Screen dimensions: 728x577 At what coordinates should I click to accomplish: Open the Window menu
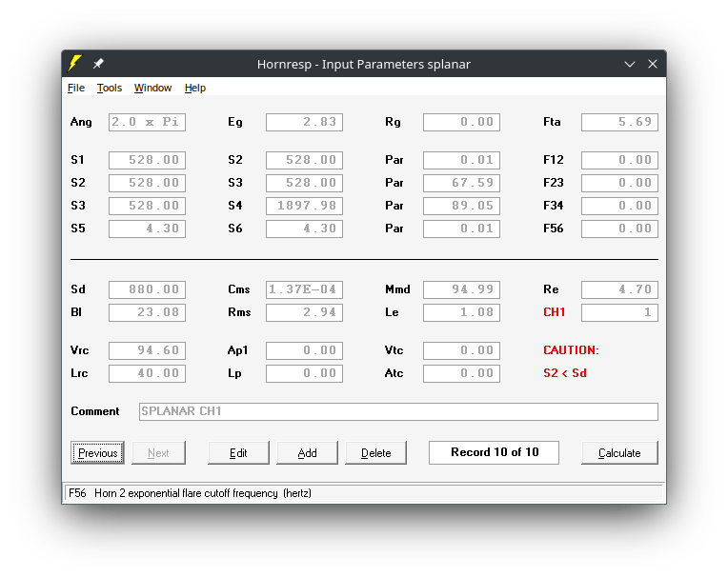[x=152, y=88]
